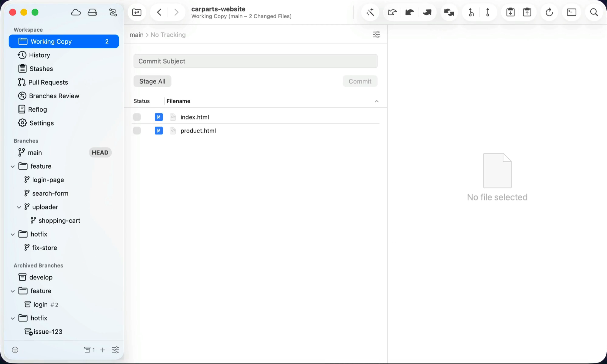This screenshot has width=607, height=364.
Task: Open the services toggle icon near the drive icon
Action: (x=113, y=12)
